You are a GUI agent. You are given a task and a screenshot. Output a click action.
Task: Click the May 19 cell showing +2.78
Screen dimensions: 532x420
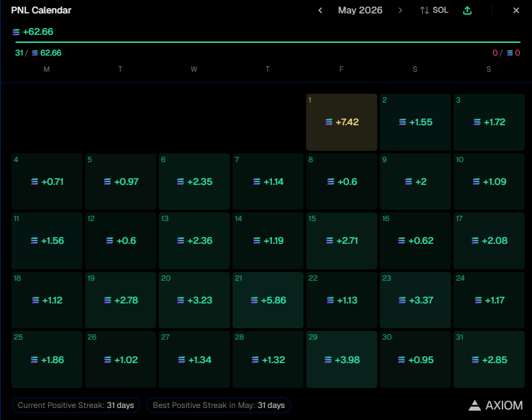click(x=121, y=300)
